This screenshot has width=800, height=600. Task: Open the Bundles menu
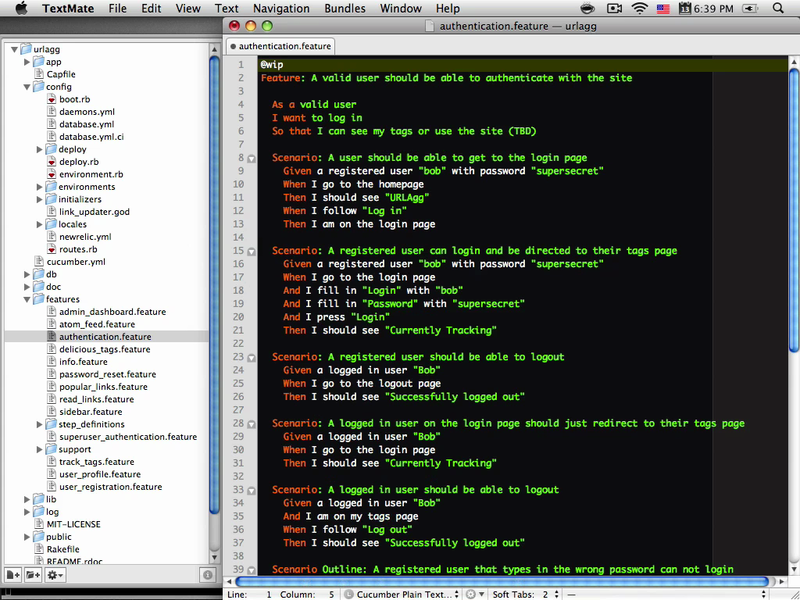345,8
